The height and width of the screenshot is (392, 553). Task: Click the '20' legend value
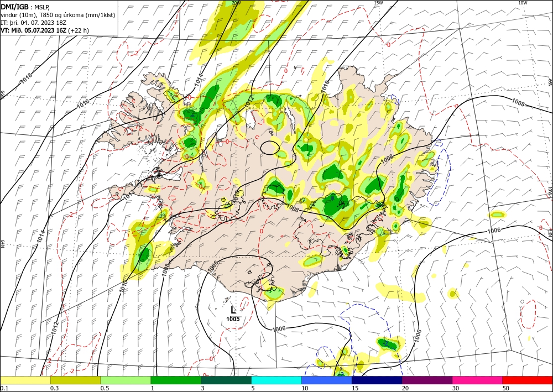point(405,388)
